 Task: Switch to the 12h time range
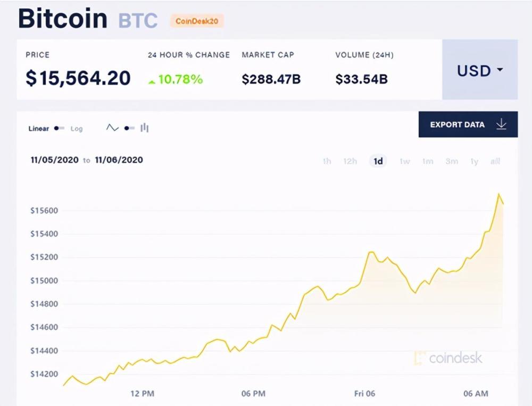coord(350,161)
